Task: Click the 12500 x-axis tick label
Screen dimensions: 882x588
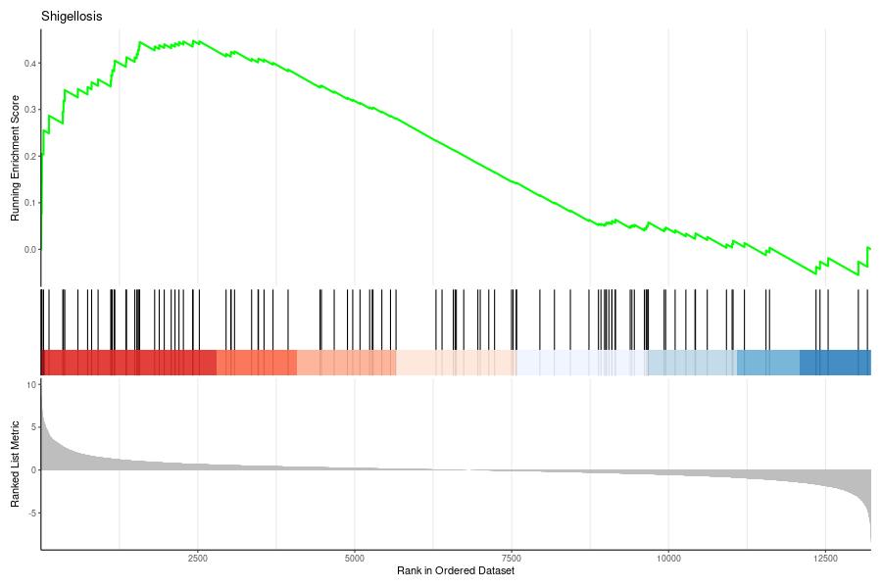Action: (x=825, y=559)
